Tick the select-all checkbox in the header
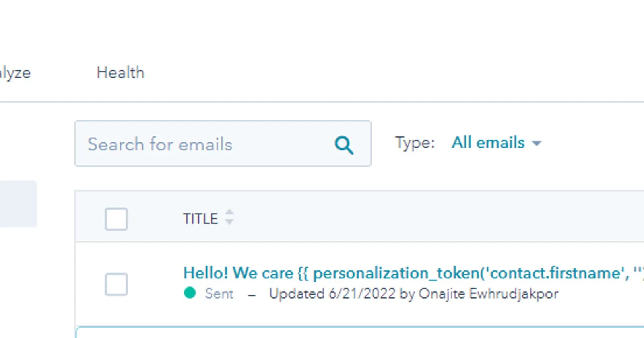The width and height of the screenshot is (644, 338). coord(116,219)
